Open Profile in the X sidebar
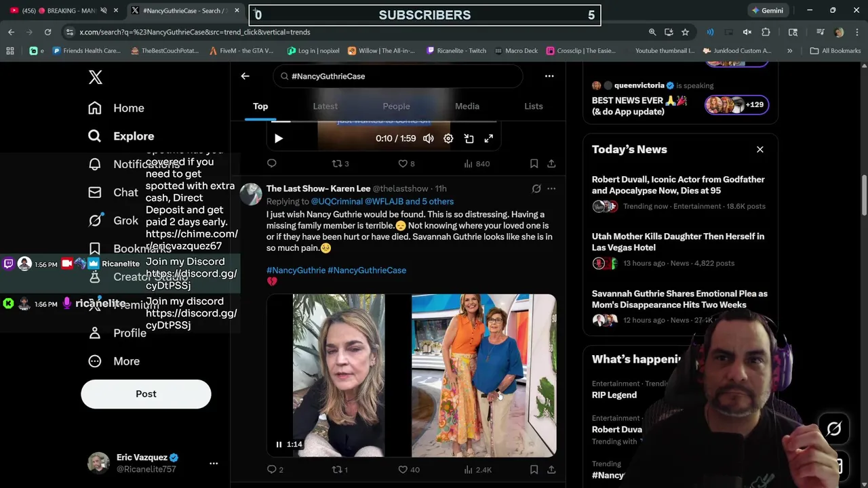 click(117, 333)
